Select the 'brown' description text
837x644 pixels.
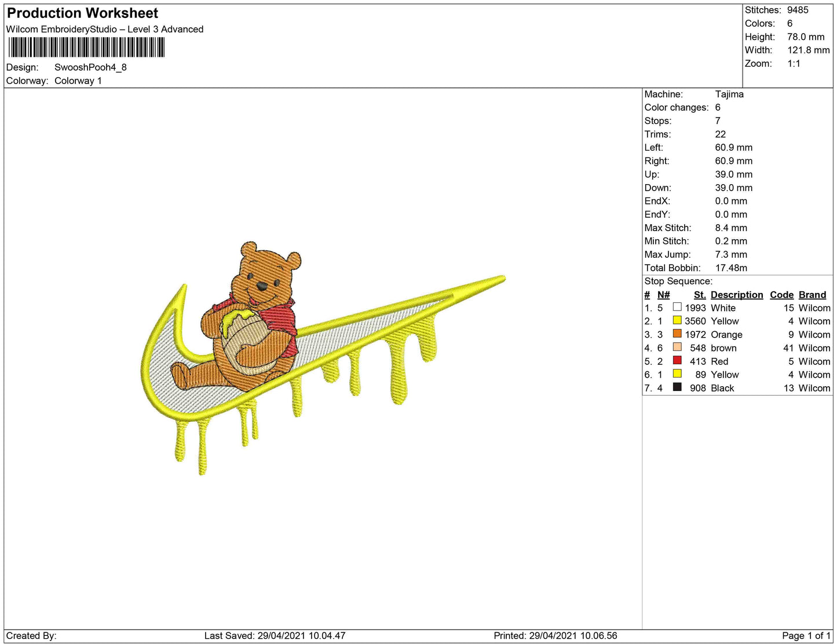[723, 348]
